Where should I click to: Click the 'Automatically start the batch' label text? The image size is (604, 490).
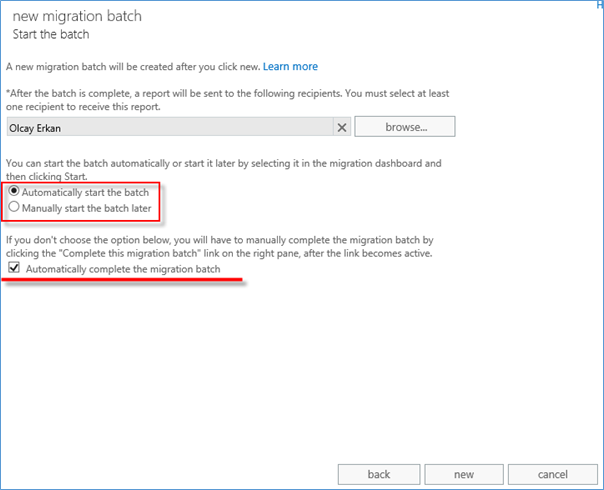click(x=85, y=192)
